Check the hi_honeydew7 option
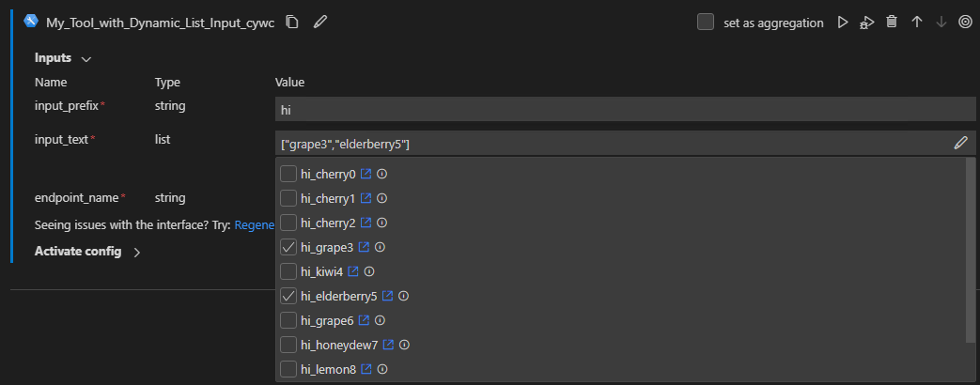980x385 pixels. click(289, 345)
